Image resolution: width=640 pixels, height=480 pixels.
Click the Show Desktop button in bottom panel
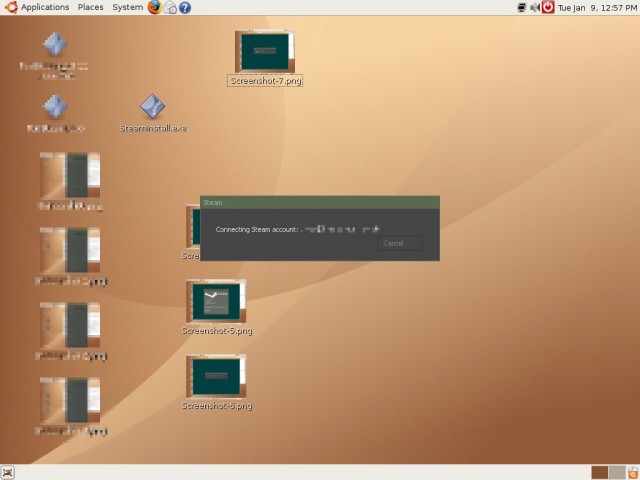(8, 473)
